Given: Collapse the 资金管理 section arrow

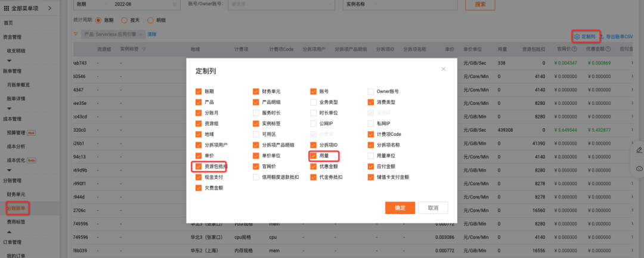Looking at the screenshot, I should pos(9,61).
